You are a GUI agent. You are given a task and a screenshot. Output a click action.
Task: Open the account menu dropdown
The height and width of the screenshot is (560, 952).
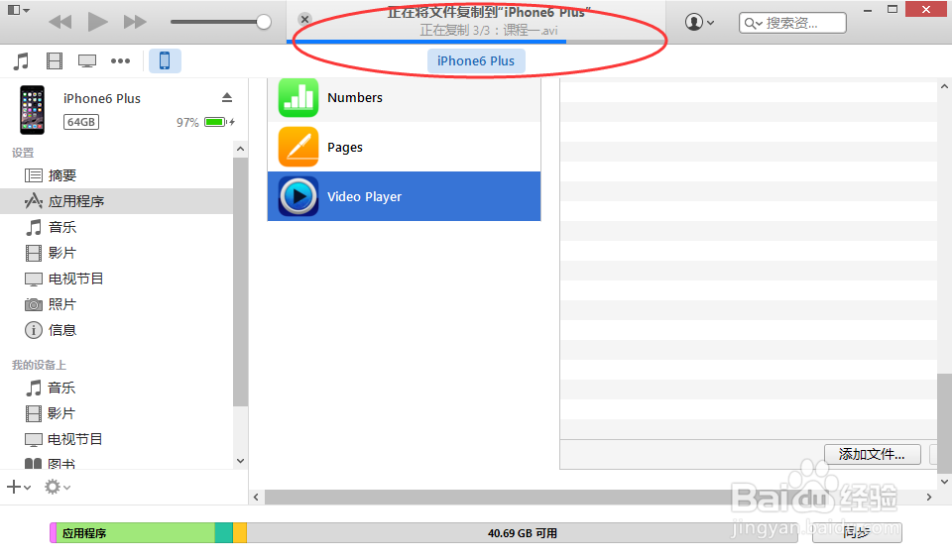click(699, 23)
